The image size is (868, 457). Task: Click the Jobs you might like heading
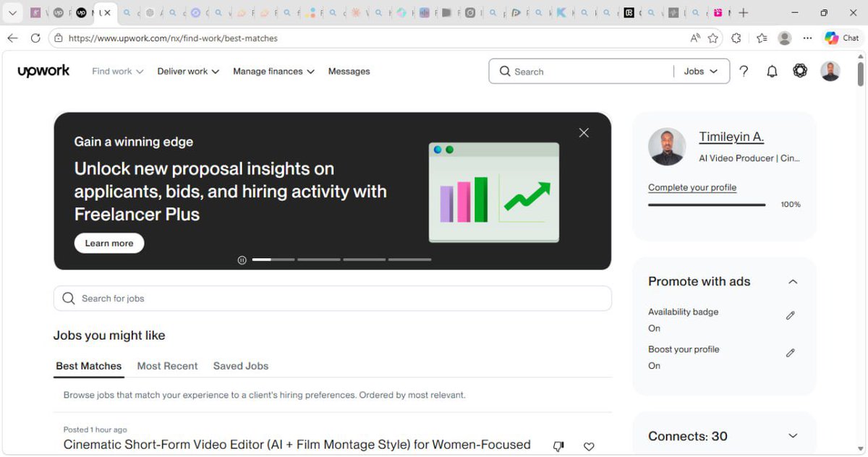click(109, 336)
